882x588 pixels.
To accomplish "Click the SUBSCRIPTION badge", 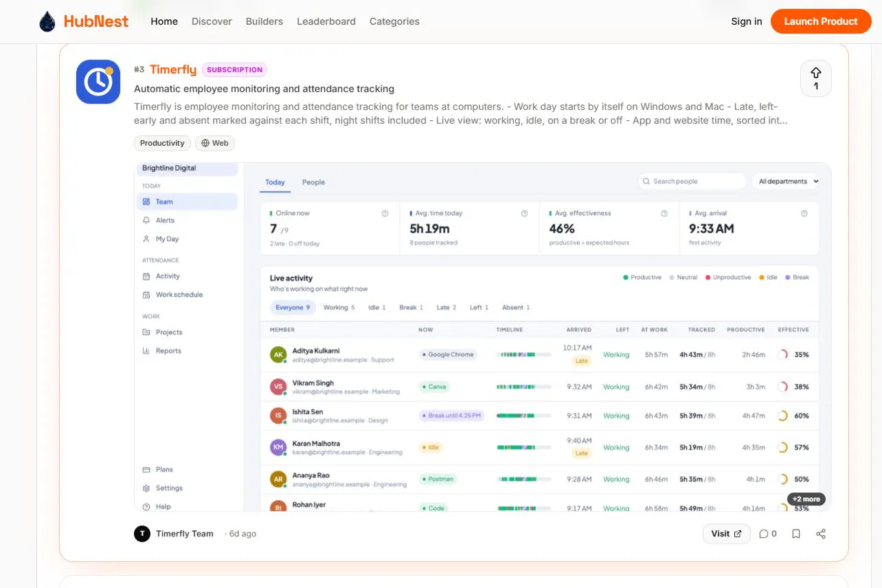I will (x=234, y=69).
